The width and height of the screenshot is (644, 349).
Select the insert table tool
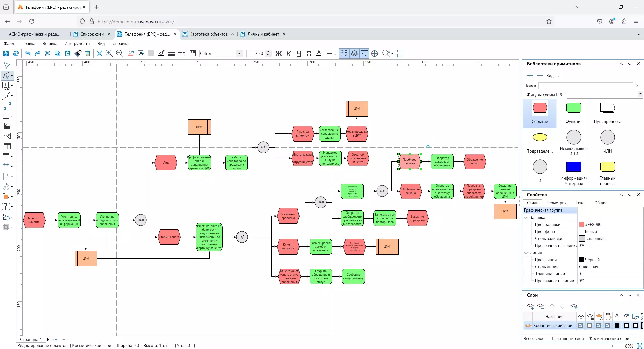click(7, 146)
